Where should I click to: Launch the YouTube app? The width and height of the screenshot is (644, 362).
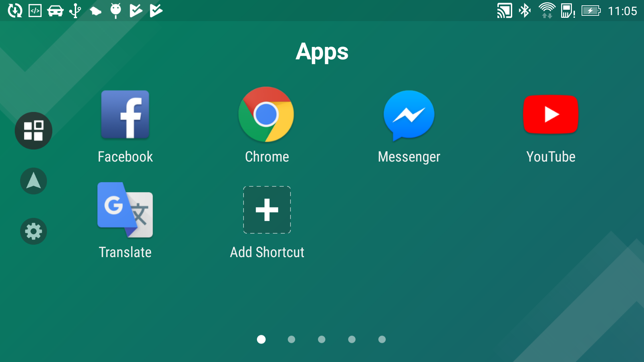click(551, 114)
